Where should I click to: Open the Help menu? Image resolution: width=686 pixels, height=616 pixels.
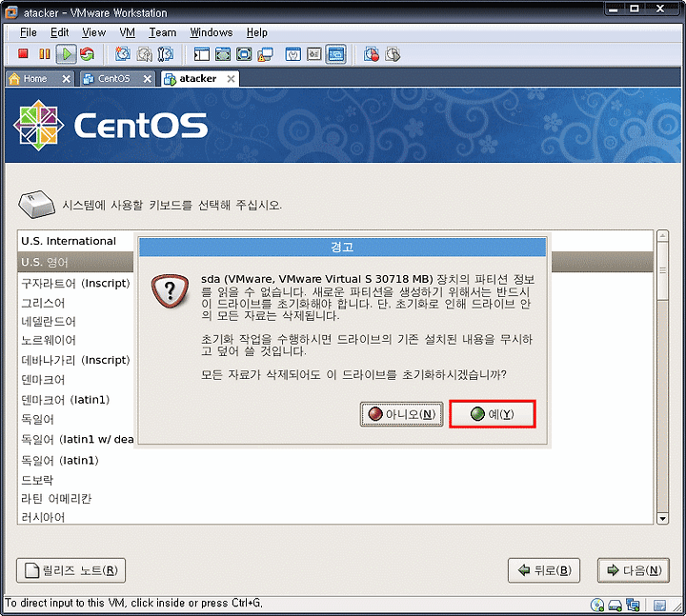[257, 32]
